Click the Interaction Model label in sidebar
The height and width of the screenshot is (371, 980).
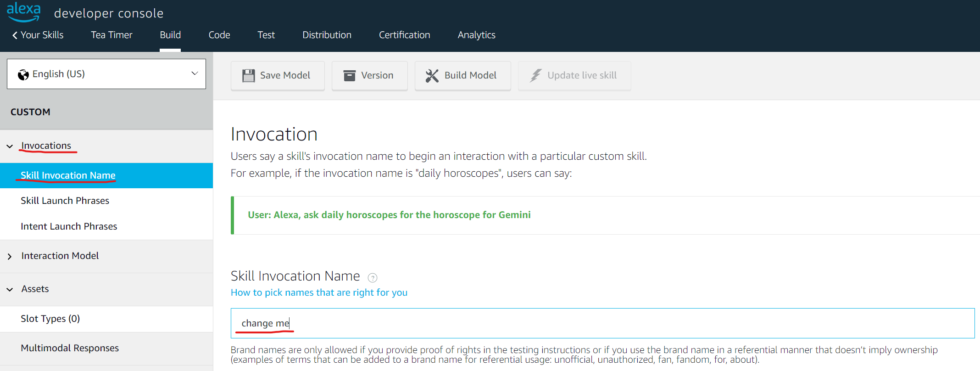(60, 256)
